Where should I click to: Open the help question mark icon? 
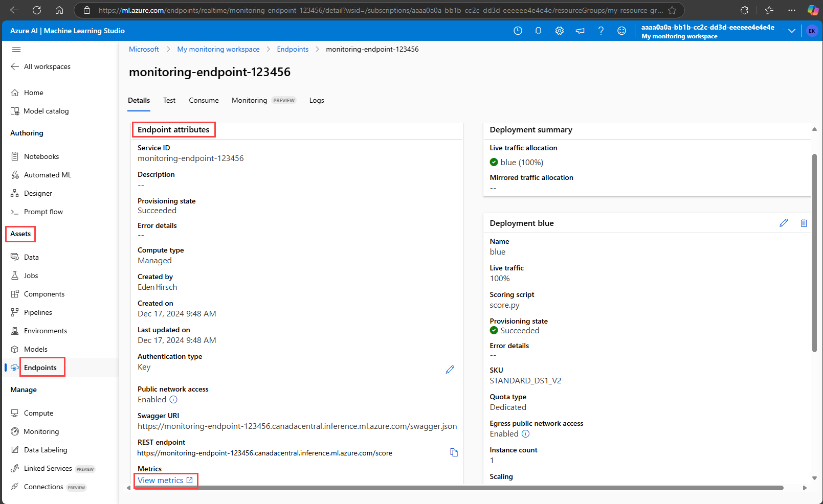point(600,31)
